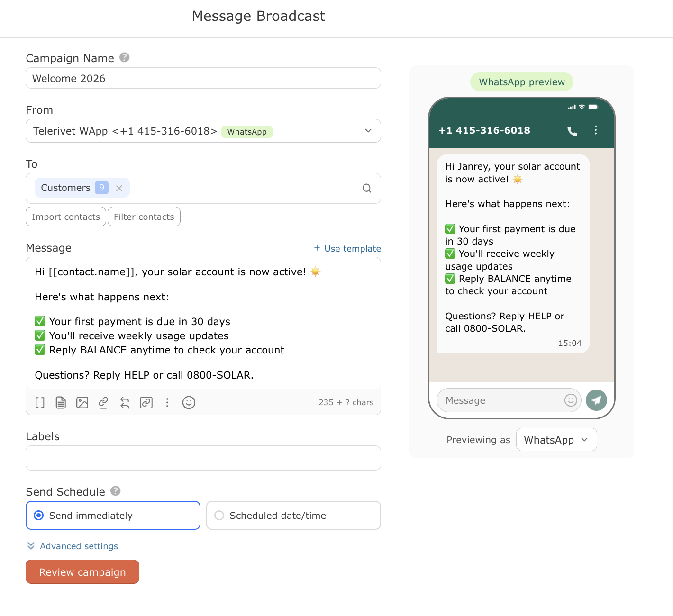This screenshot has height=616, width=673.
Task: Click the boxed link icon in the message toolbar
Action: (x=146, y=402)
